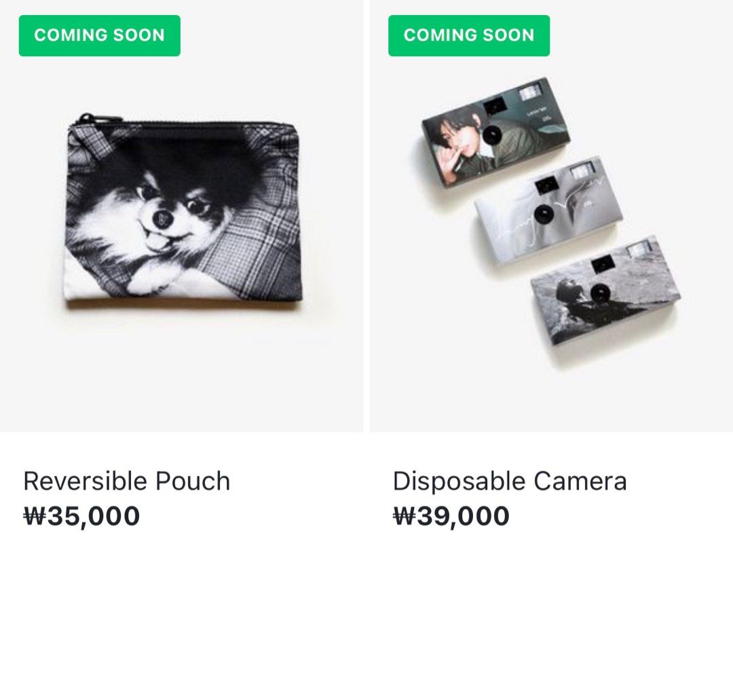This screenshot has width=733, height=700.
Task: Click the round lens of the middle camera
Action: coord(544,213)
